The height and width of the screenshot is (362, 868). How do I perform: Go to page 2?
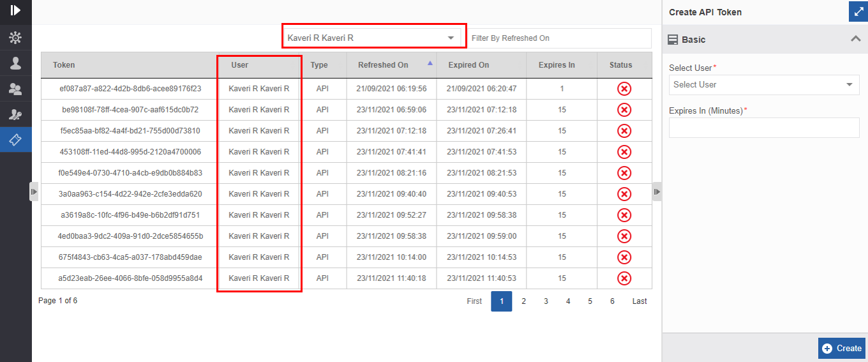tap(523, 301)
